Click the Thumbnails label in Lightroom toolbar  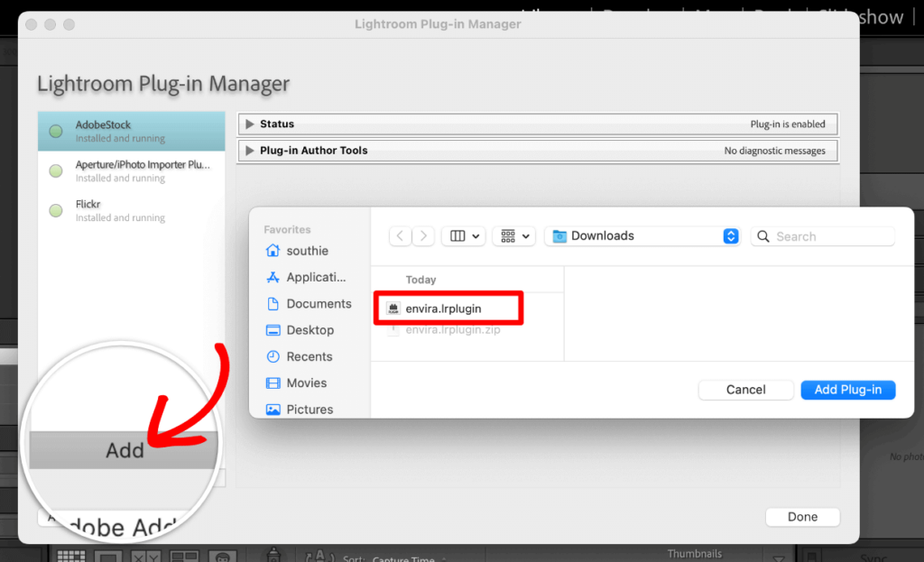(x=694, y=554)
